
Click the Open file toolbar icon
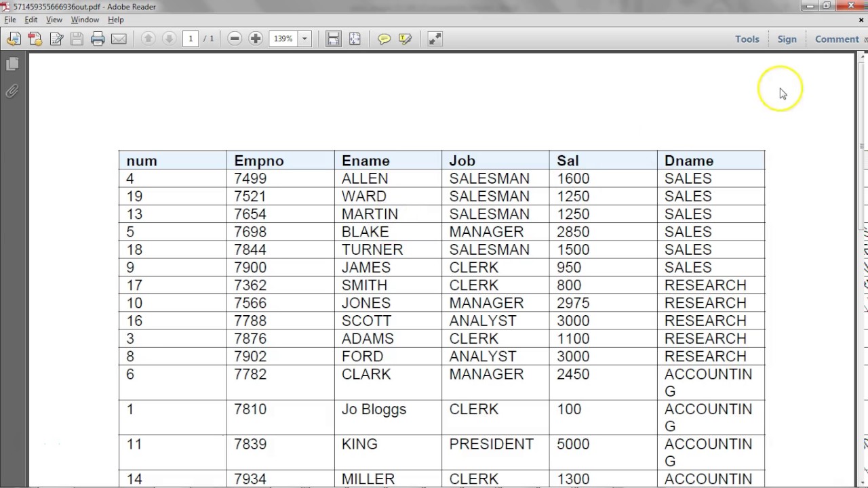[14, 39]
